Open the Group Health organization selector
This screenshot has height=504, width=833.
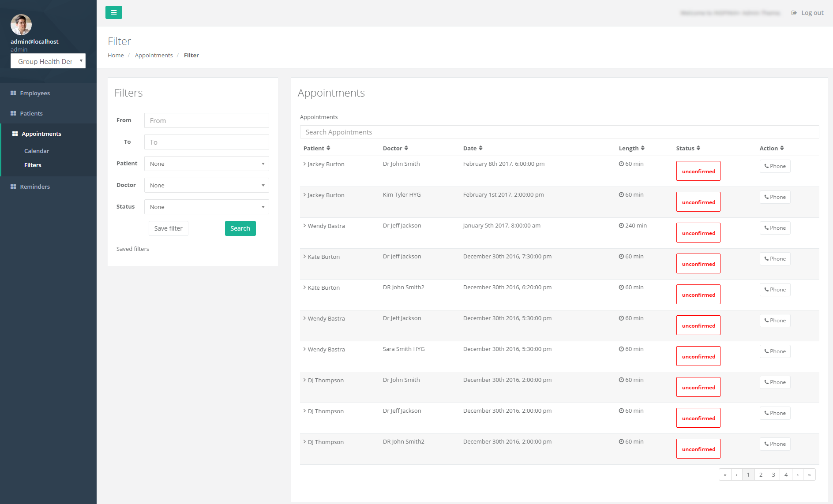point(48,61)
